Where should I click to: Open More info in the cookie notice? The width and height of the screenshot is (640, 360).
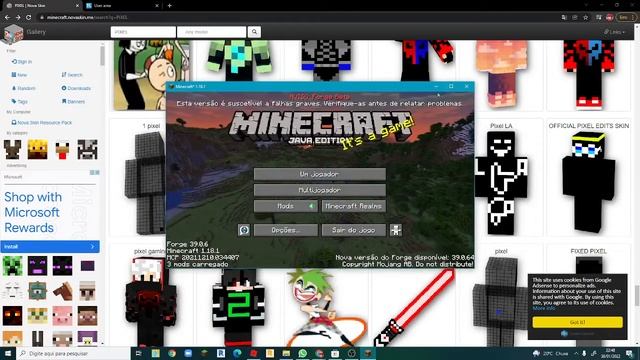click(543, 308)
